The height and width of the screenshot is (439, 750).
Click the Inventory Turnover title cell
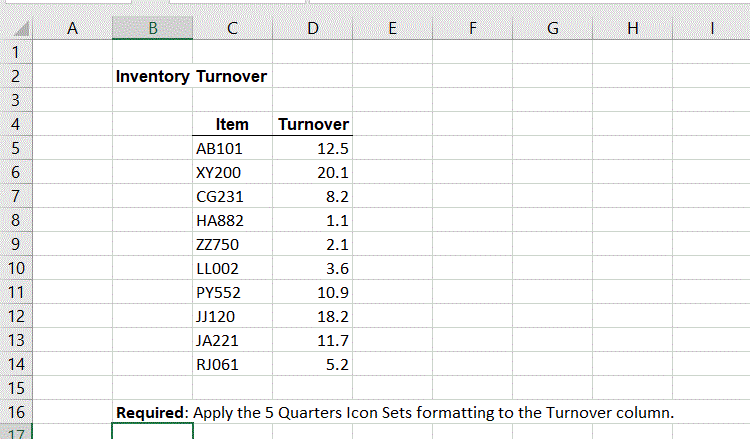point(191,76)
